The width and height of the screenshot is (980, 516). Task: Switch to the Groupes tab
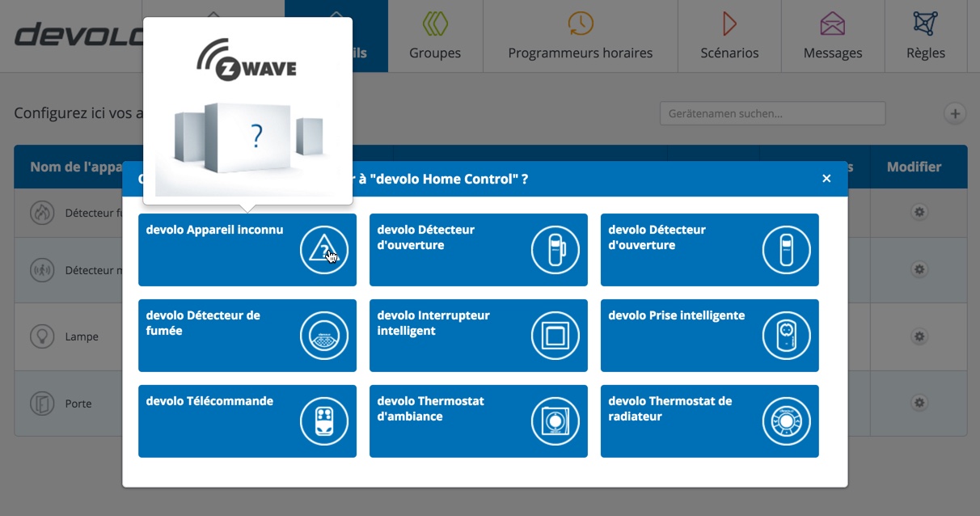pyautogui.click(x=435, y=36)
